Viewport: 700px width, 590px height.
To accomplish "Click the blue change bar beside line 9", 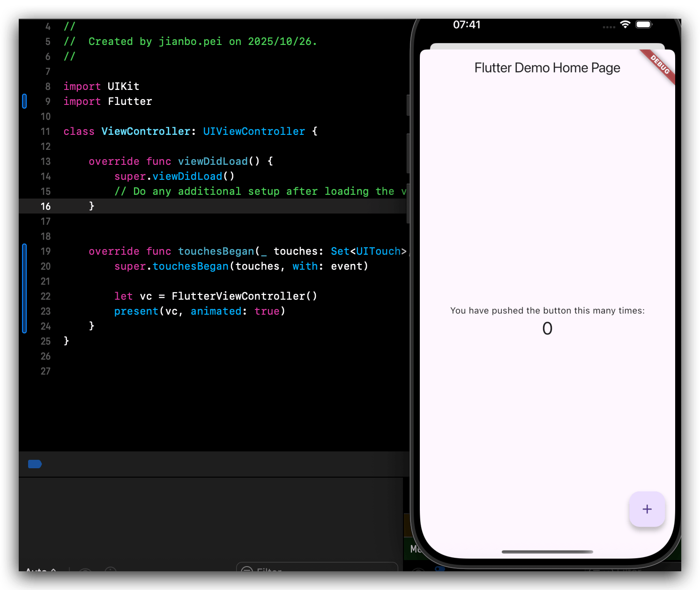I will [x=24, y=101].
